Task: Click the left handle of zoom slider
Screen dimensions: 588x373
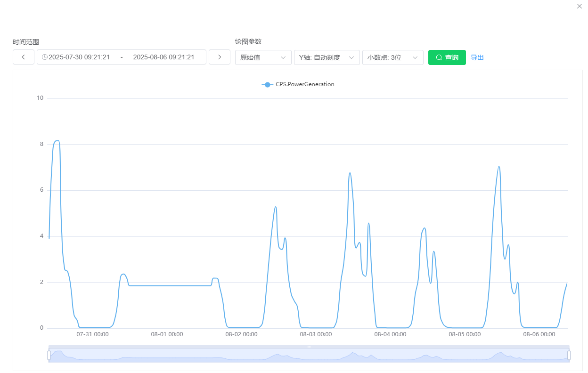Action: click(49, 355)
